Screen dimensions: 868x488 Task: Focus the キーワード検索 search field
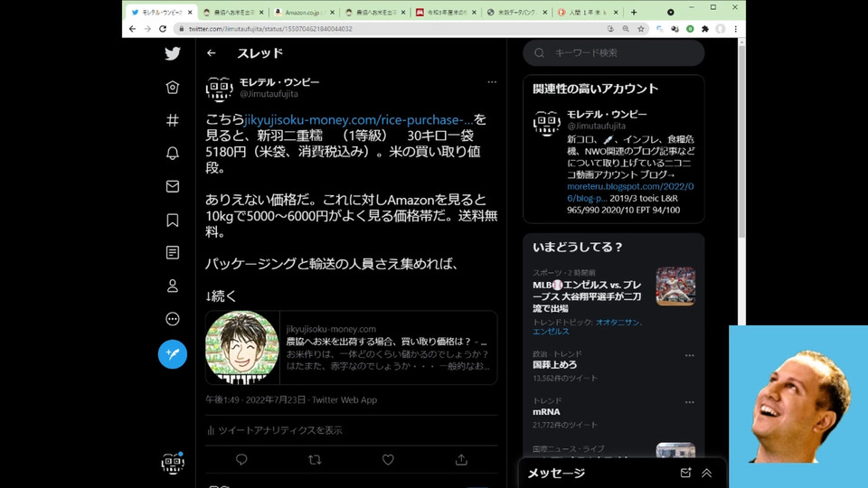tap(614, 52)
